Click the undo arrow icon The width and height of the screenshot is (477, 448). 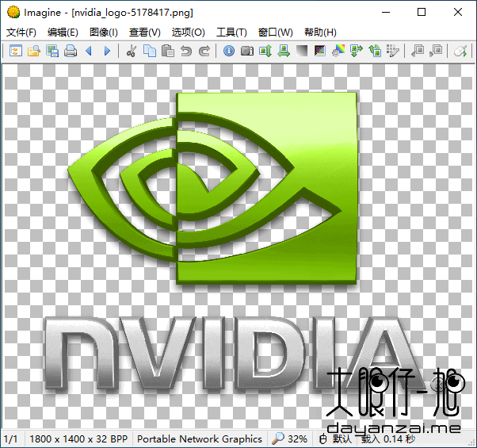pos(186,51)
